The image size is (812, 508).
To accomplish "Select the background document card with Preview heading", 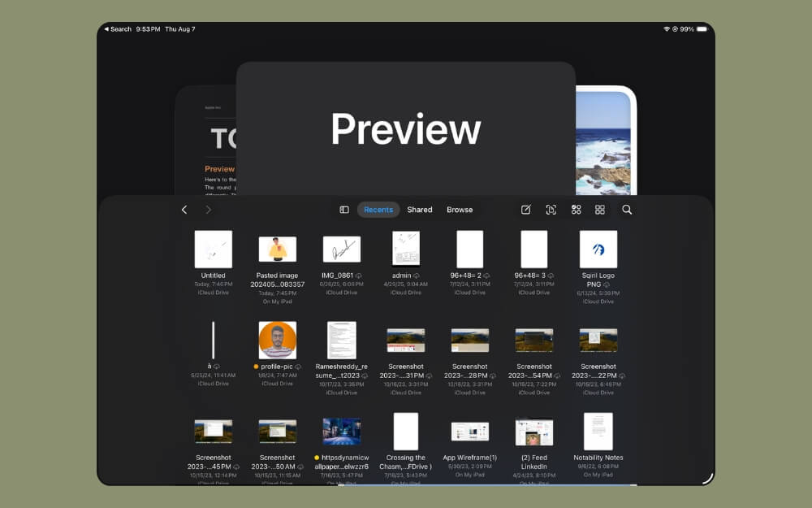I will coord(206,141).
